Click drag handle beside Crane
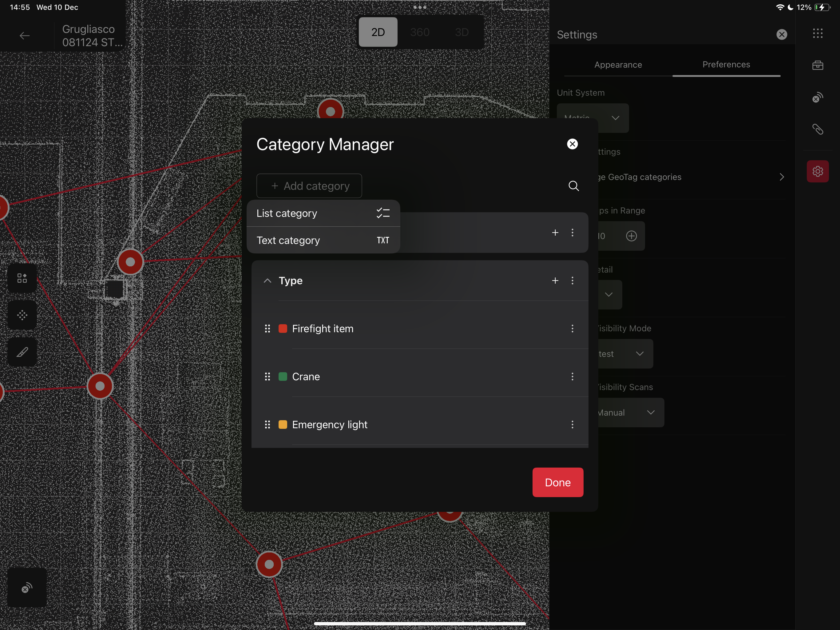The height and width of the screenshot is (630, 840). (x=267, y=377)
